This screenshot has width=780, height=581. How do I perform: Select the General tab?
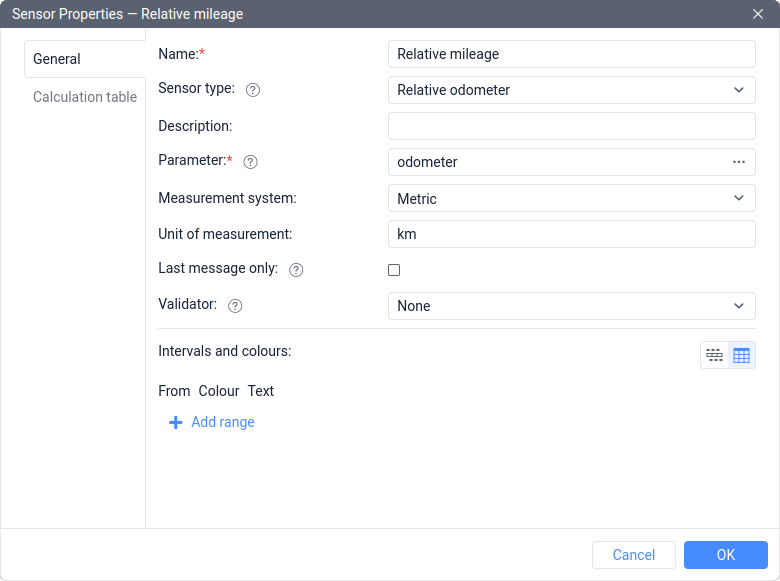point(57,59)
